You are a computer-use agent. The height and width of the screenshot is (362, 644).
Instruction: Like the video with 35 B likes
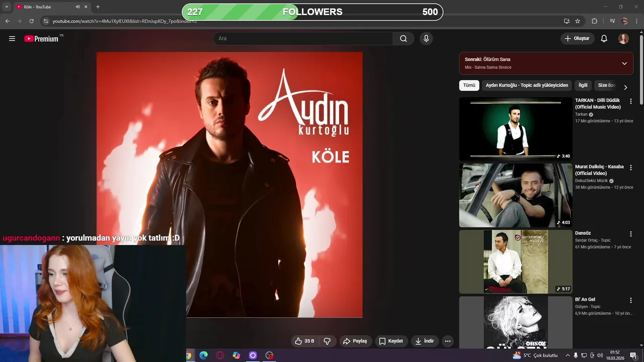305,341
